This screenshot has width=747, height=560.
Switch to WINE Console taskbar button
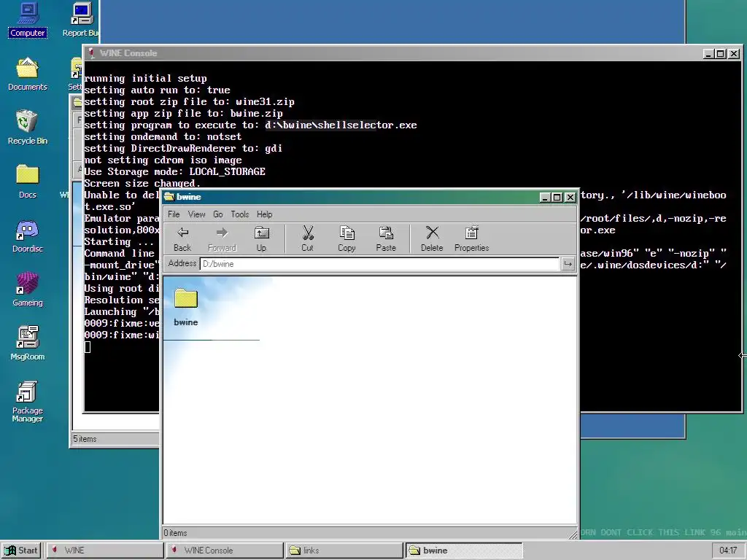click(225, 551)
